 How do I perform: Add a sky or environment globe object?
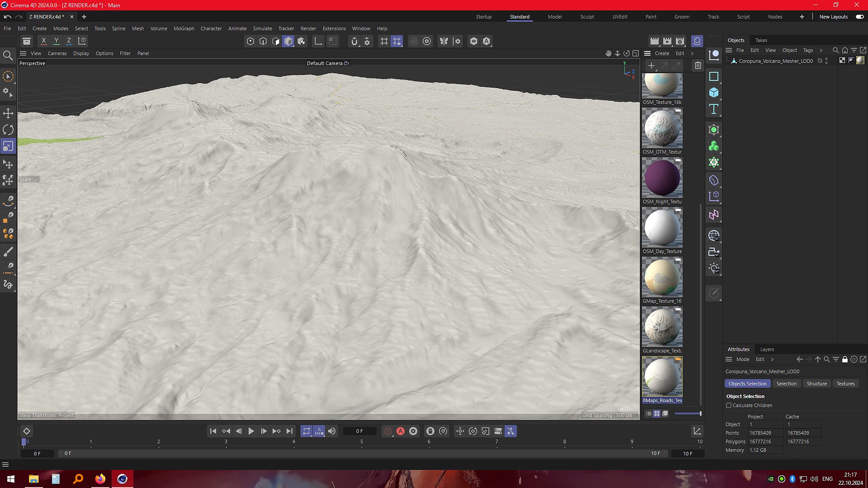[714, 236]
